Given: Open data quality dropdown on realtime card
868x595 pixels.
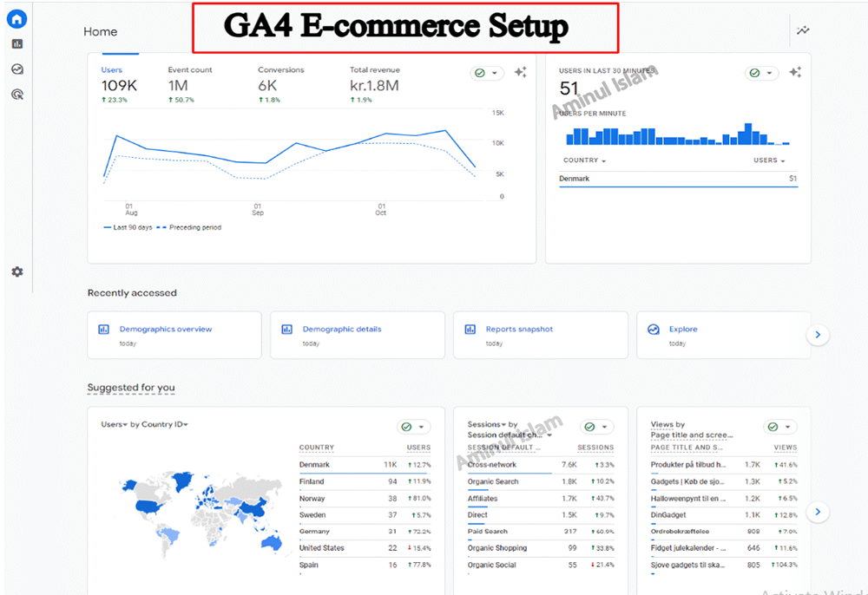Looking at the screenshot, I should point(762,73).
